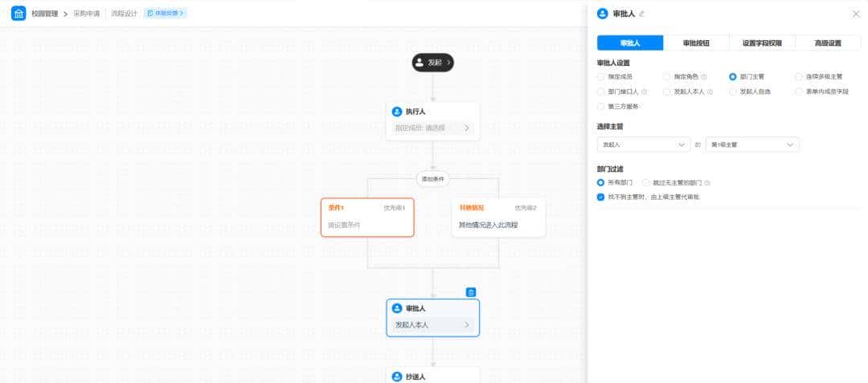Click the 校园管理 app logo icon
The height and width of the screenshot is (383, 868).
point(18,14)
